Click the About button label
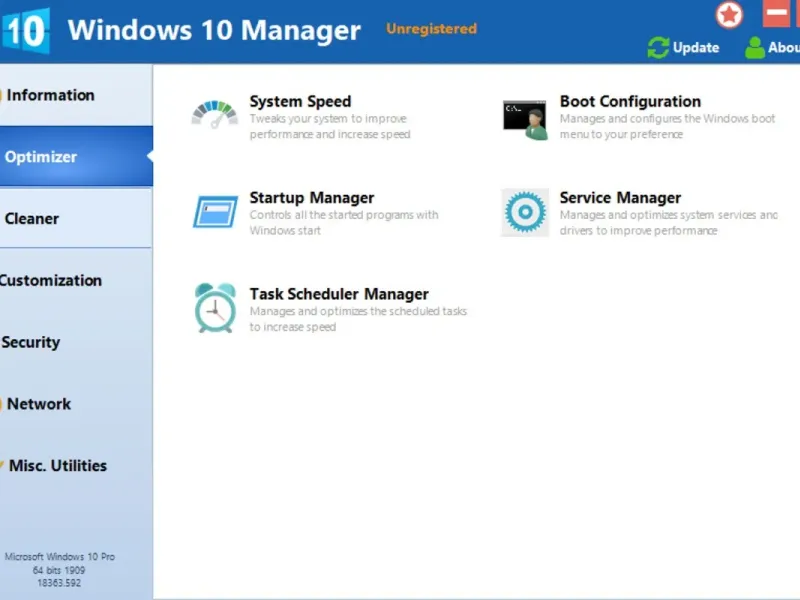 pos(784,47)
